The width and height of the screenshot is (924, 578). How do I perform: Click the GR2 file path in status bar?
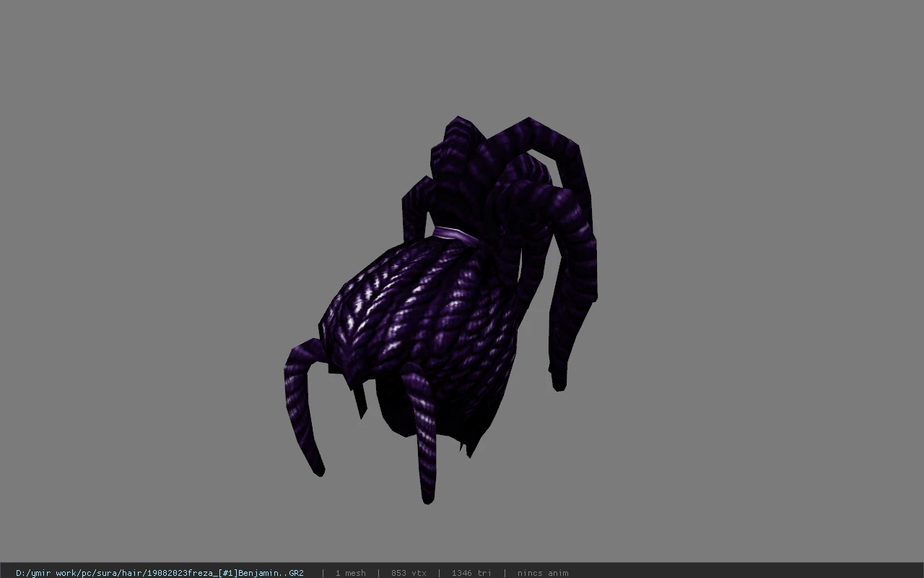(x=160, y=573)
